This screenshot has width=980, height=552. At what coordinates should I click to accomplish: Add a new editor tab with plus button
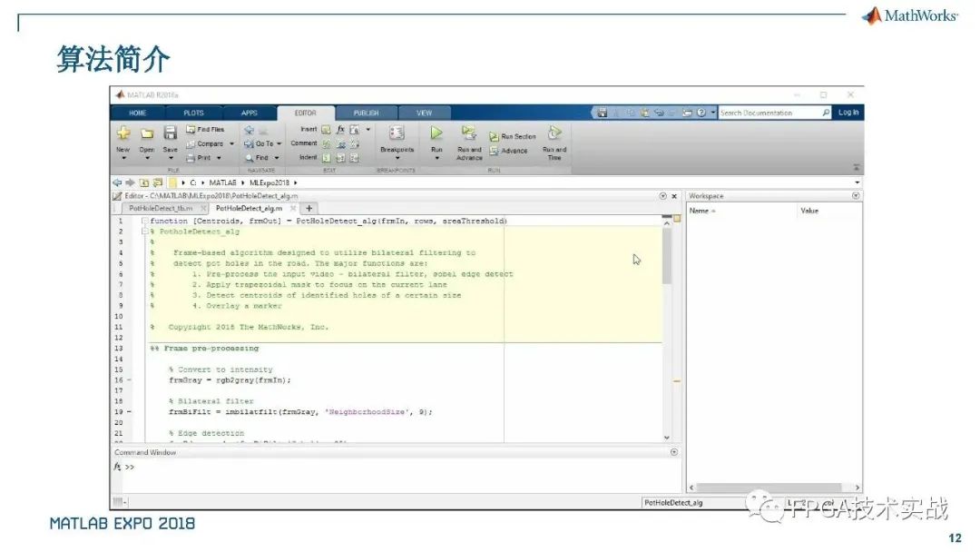[x=309, y=208]
